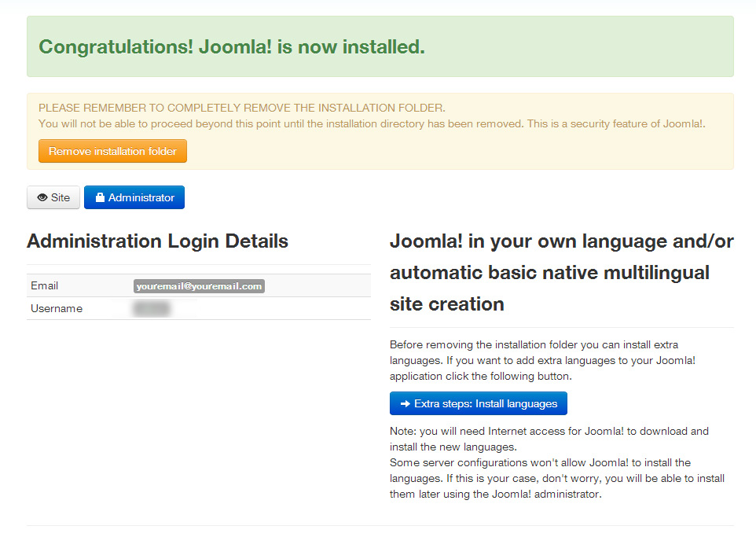Image resolution: width=756 pixels, height=537 pixels.
Task: Click the blurred Username value
Action: click(x=152, y=308)
